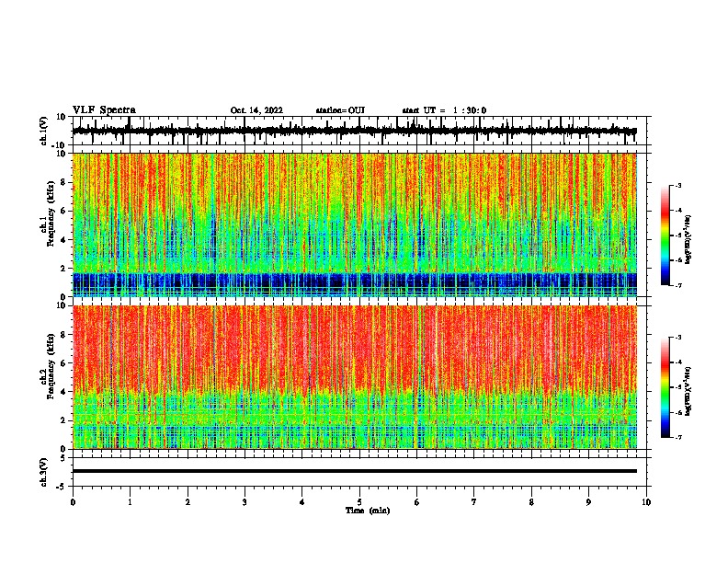Viewport: 728px width, 563px height.
Task: Click time-axis tick label "0" at the bottom
Action: pyautogui.click(x=73, y=502)
